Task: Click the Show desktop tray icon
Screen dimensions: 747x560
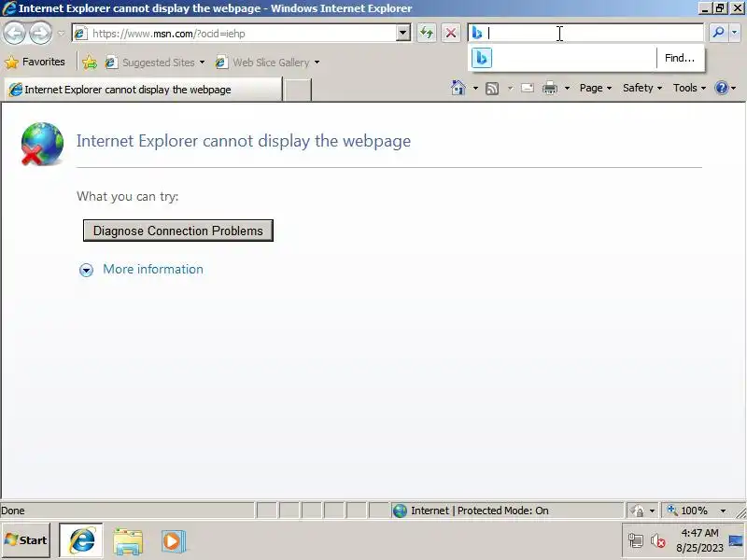Action: tap(736, 540)
